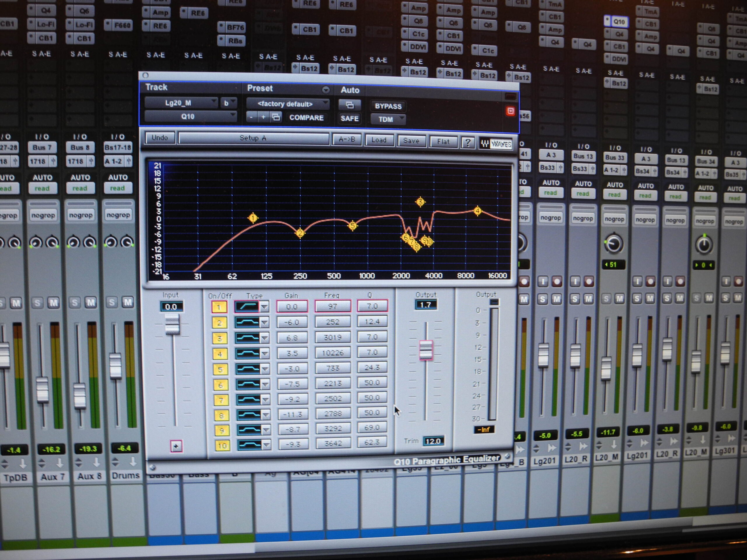Toggle EQ band 4 on/off

[220, 354]
